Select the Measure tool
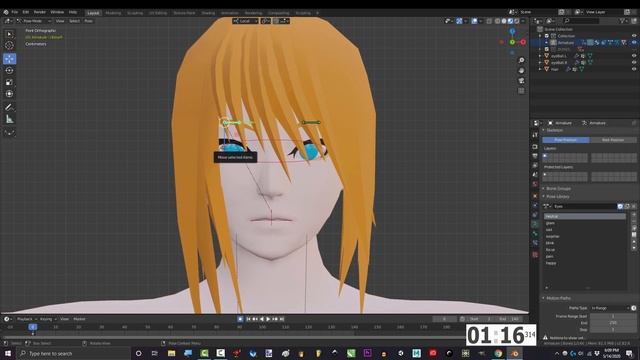The width and height of the screenshot is (640, 360). click(x=9, y=120)
